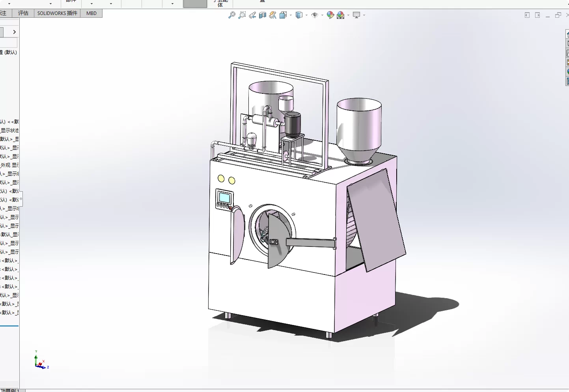This screenshot has height=392, width=569.
Task: Click the Apply Scene icon
Action: click(341, 15)
